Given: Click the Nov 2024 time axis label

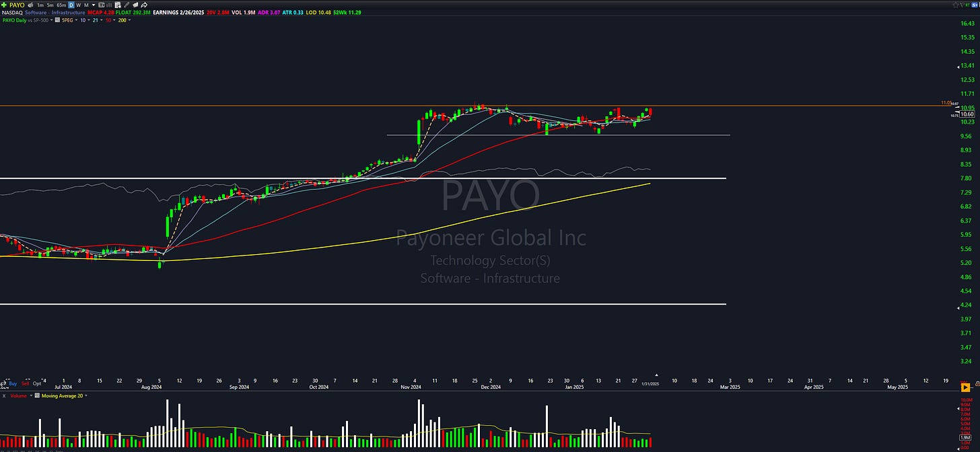Looking at the screenshot, I should [411, 387].
